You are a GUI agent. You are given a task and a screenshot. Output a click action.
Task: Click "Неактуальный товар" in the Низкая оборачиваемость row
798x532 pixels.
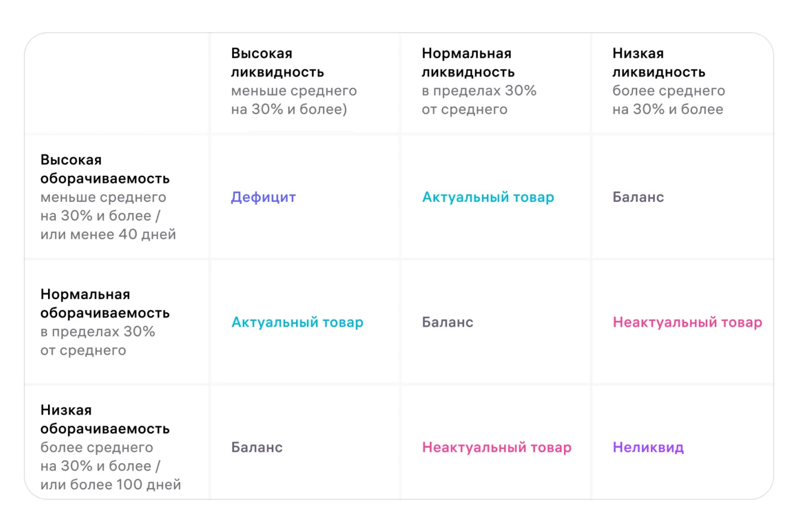(496, 447)
